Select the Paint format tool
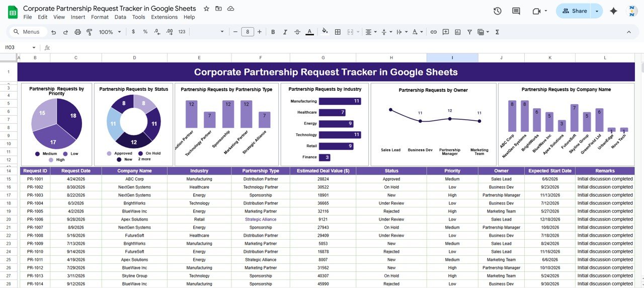Viewport: 644px width, 288px height. click(90, 32)
